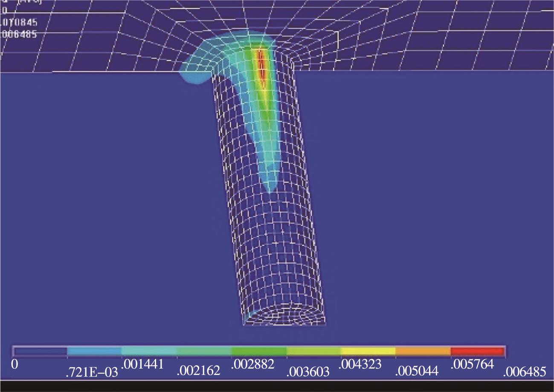
Task: Select the .006485 text in top-left corner
Action: 19,34
